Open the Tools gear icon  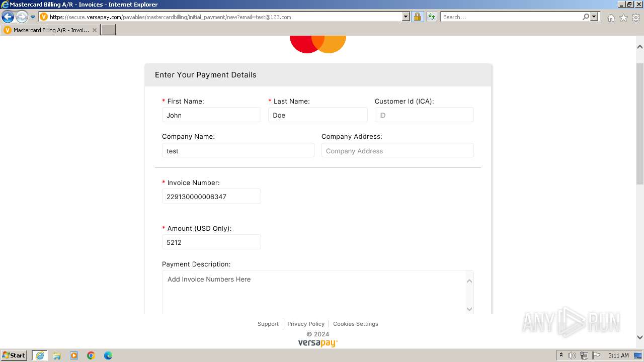pos(636,18)
